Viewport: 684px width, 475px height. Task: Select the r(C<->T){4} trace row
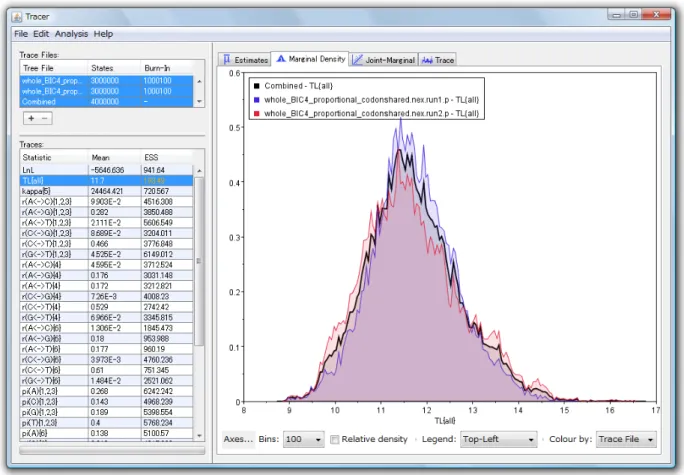(106, 307)
